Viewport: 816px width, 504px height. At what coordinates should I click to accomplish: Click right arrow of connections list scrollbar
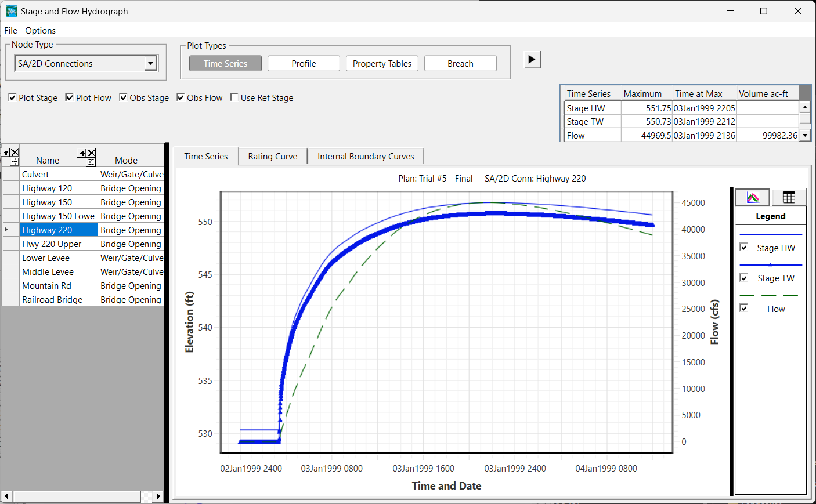(158, 496)
